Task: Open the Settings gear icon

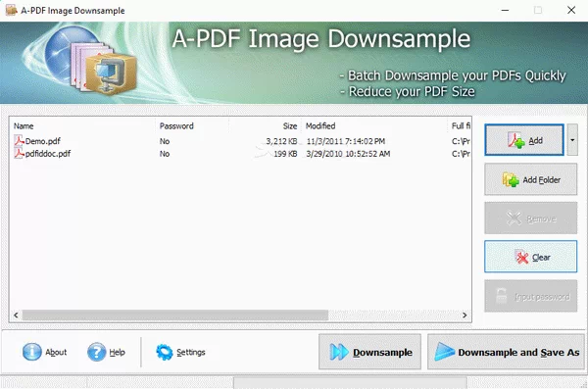Action: [x=165, y=352]
